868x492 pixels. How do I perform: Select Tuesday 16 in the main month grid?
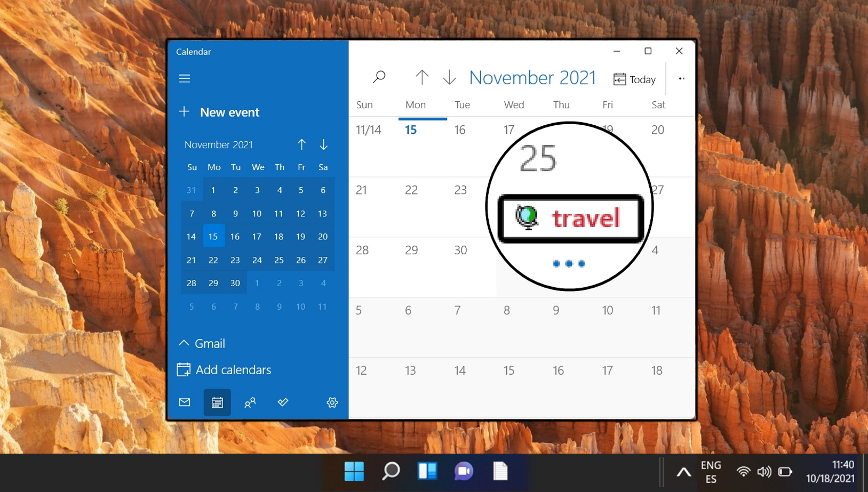(472, 147)
